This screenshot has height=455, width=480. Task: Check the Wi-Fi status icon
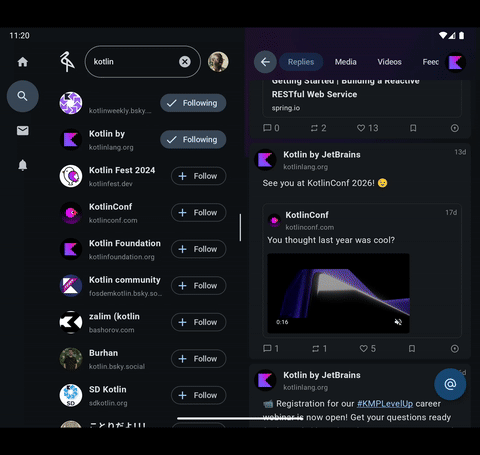(443, 35)
